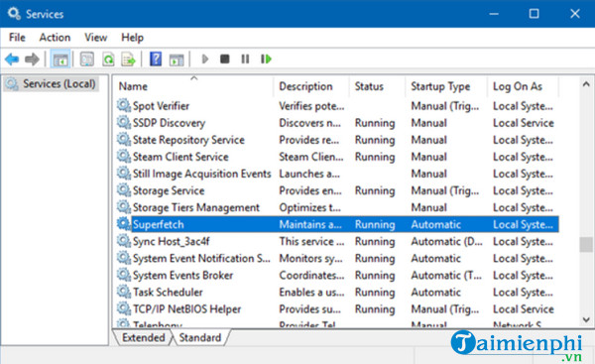The height and width of the screenshot is (364, 595).
Task: Click 'Launches a...' description cell
Action: tap(309, 174)
